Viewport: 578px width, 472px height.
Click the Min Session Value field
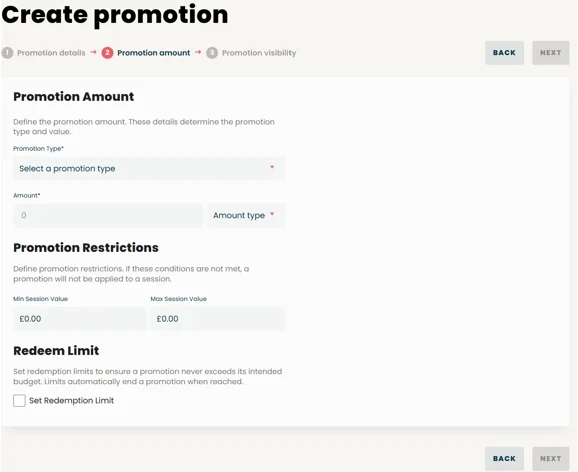[x=80, y=319]
